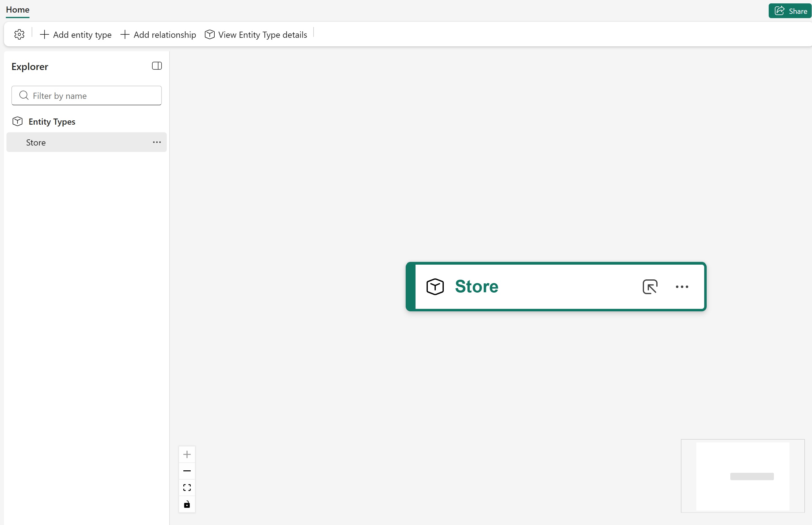This screenshot has height=525, width=812.
Task: Toggle the canvas lock
Action: (x=187, y=504)
